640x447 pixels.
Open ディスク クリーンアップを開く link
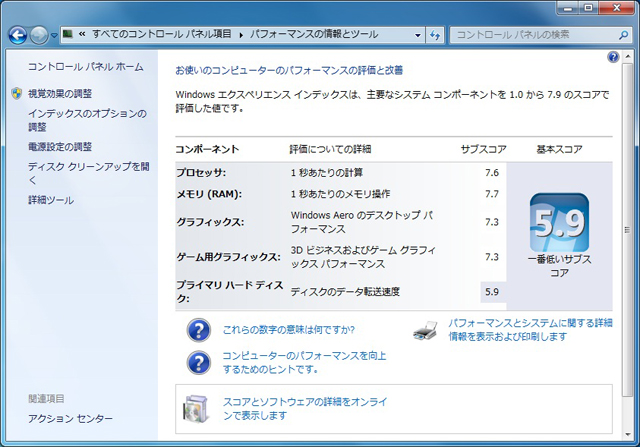88,173
